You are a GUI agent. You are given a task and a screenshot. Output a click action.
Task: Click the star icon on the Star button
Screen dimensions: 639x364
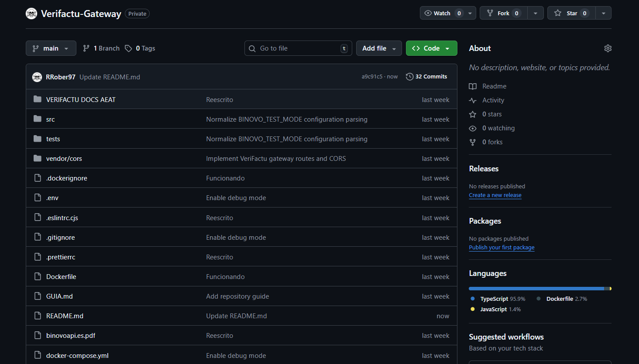click(x=557, y=13)
